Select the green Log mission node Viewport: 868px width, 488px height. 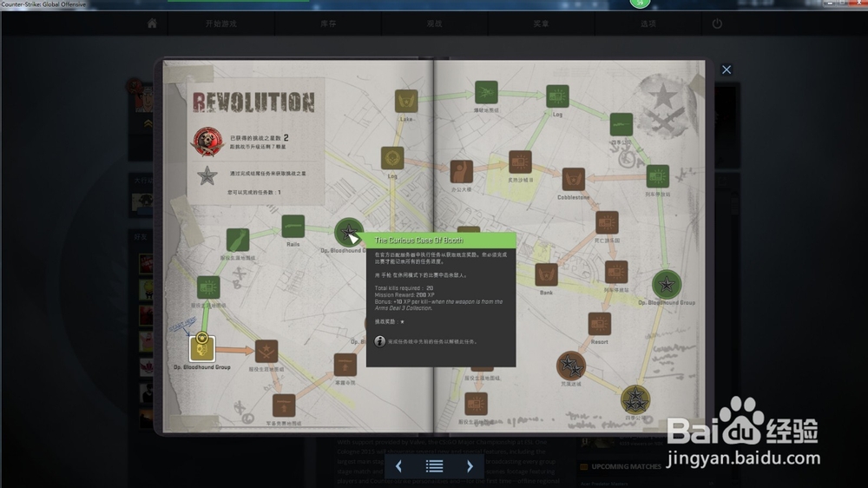(x=557, y=96)
